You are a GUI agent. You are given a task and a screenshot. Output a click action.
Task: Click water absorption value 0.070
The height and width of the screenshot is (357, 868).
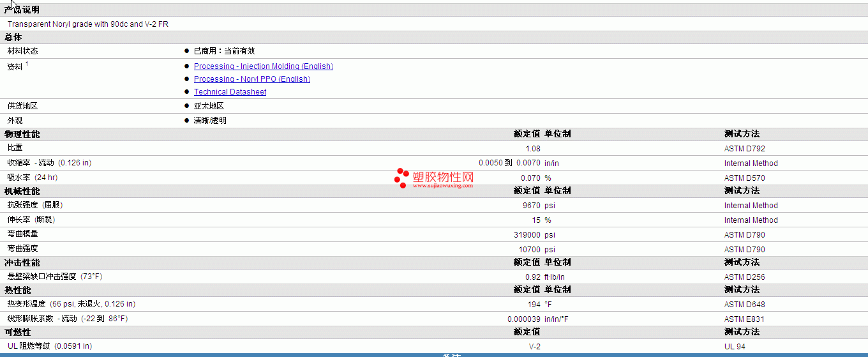point(530,178)
